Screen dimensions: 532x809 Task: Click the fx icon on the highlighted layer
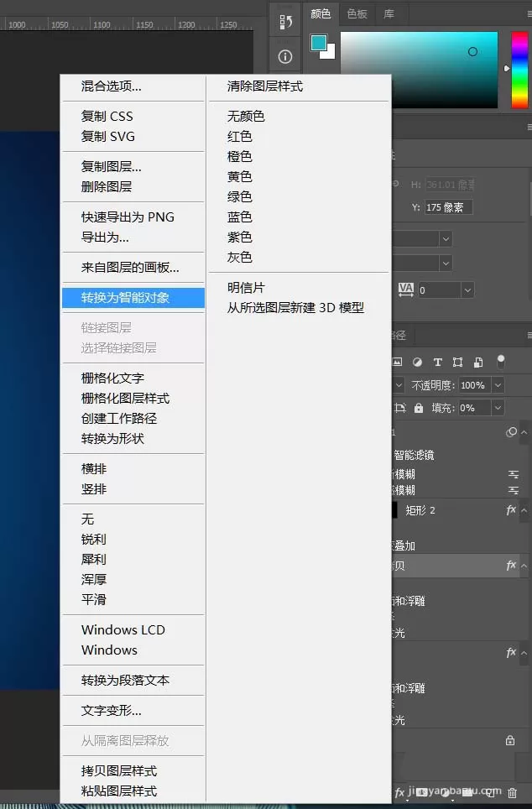[511, 566]
